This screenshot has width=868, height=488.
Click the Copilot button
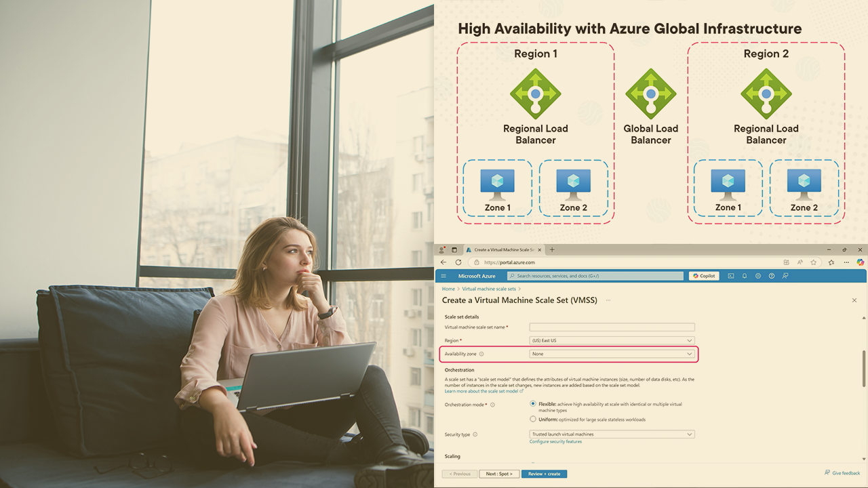(704, 276)
